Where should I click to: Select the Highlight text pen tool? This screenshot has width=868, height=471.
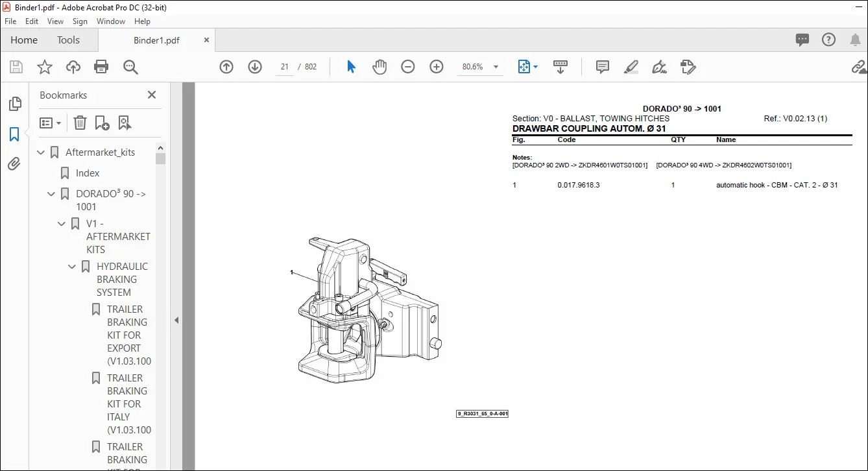[x=631, y=67]
